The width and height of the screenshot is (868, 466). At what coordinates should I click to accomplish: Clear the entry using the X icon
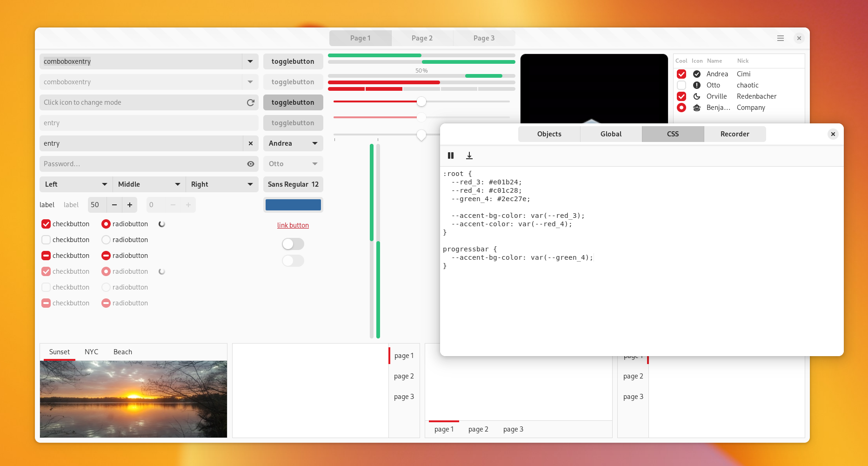251,143
